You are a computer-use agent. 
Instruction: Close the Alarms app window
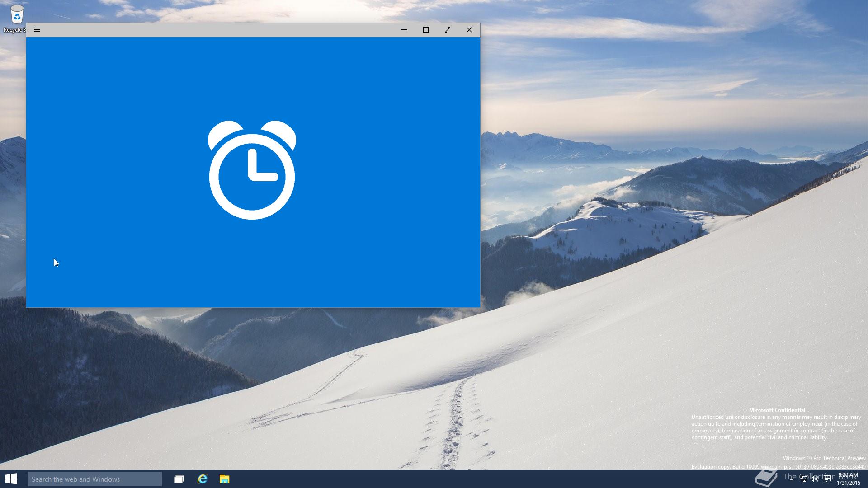tap(469, 30)
